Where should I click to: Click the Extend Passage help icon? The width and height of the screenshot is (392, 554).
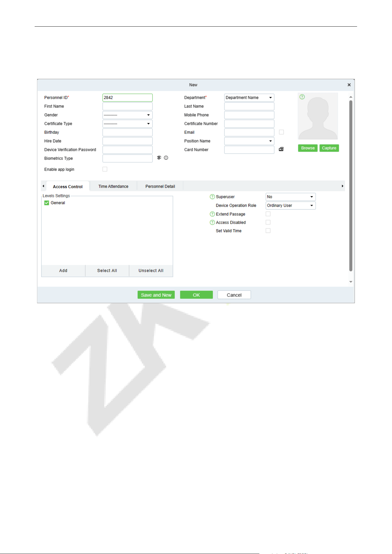click(212, 214)
